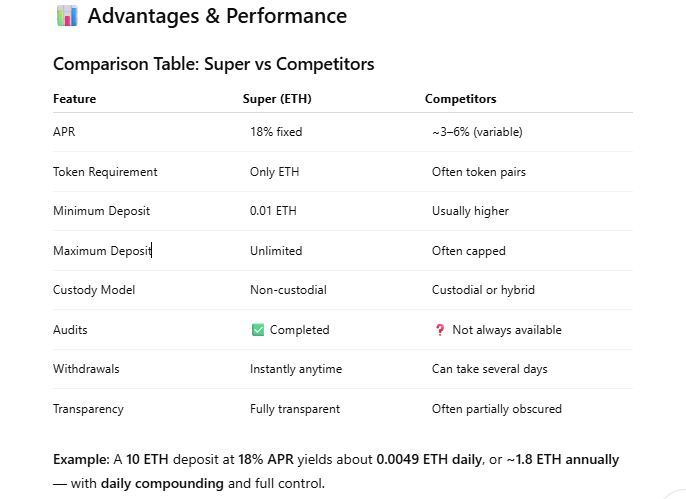The width and height of the screenshot is (686, 499).
Task: Click Can take several days cell
Action: click(x=490, y=369)
